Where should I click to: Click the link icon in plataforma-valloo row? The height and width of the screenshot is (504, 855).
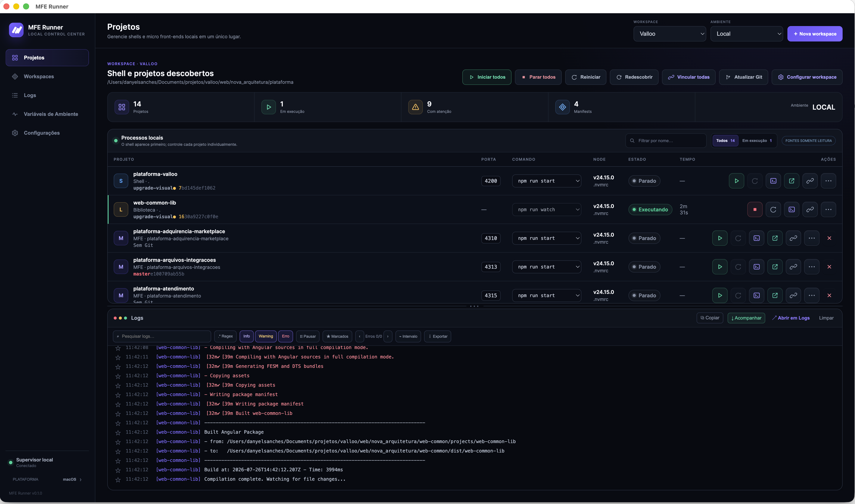tap(810, 181)
